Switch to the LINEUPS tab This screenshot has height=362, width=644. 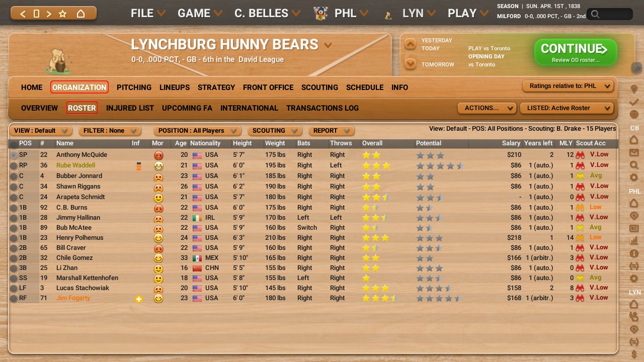click(175, 87)
